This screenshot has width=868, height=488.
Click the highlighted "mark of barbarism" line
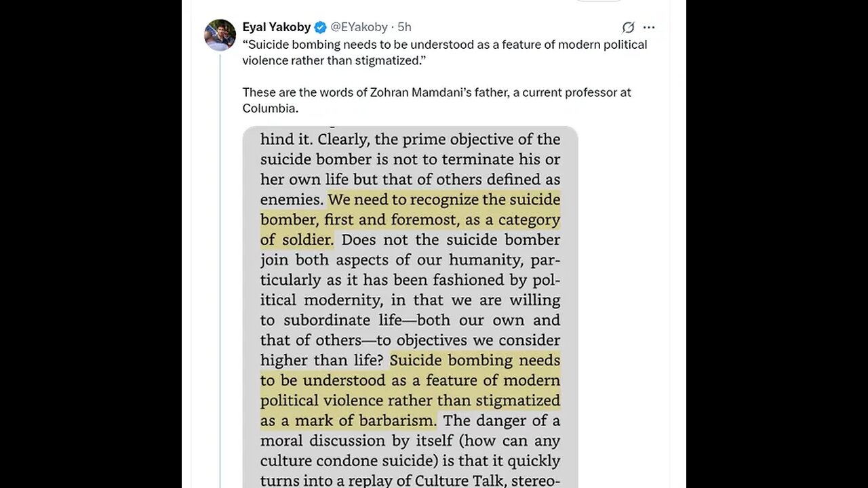348,420
